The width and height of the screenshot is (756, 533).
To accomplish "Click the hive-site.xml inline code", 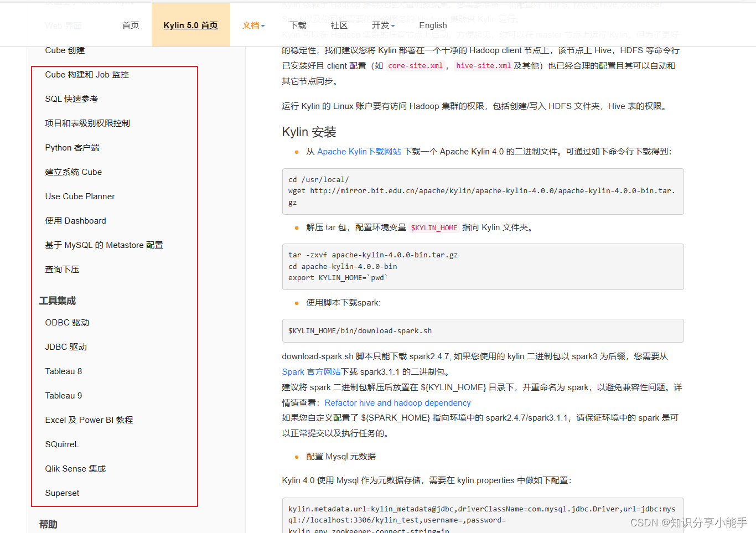I will (483, 66).
